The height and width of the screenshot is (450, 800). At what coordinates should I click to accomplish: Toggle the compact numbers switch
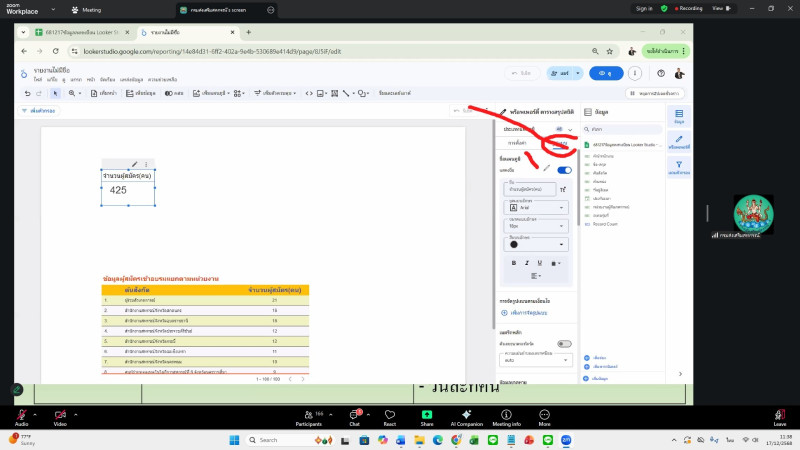(x=564, y=343)
